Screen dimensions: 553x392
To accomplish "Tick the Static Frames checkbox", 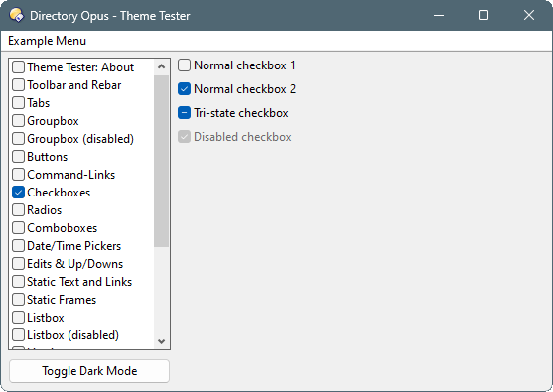I will pyautogui.click(x=18, y=300).
